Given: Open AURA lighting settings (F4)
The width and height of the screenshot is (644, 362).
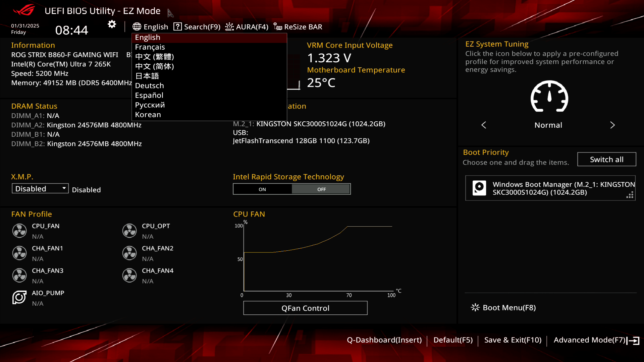Looking at the screenshot, I should (x=247, y=27).
